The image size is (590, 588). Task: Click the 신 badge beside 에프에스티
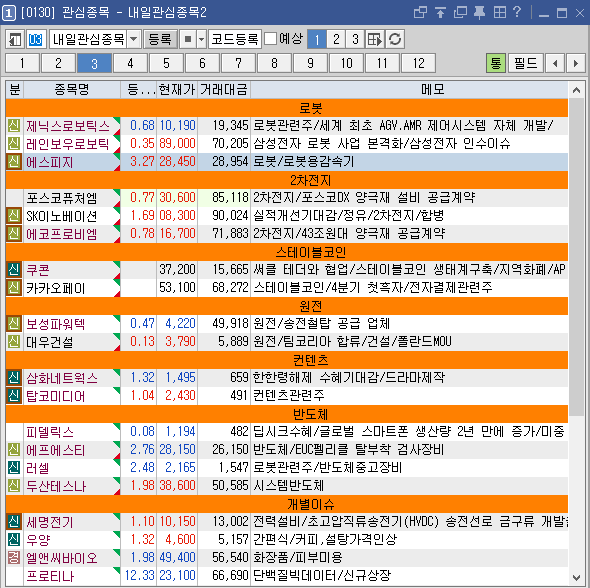tap(14, 450)
